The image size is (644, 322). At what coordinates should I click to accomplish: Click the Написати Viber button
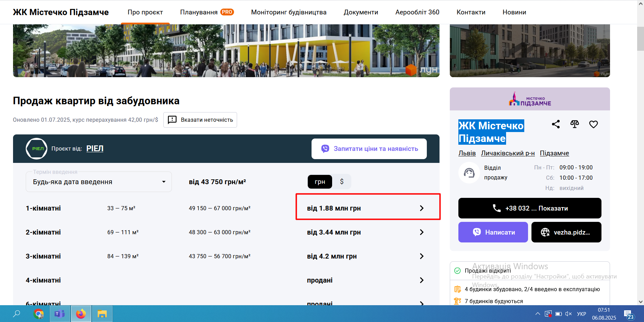493,232
